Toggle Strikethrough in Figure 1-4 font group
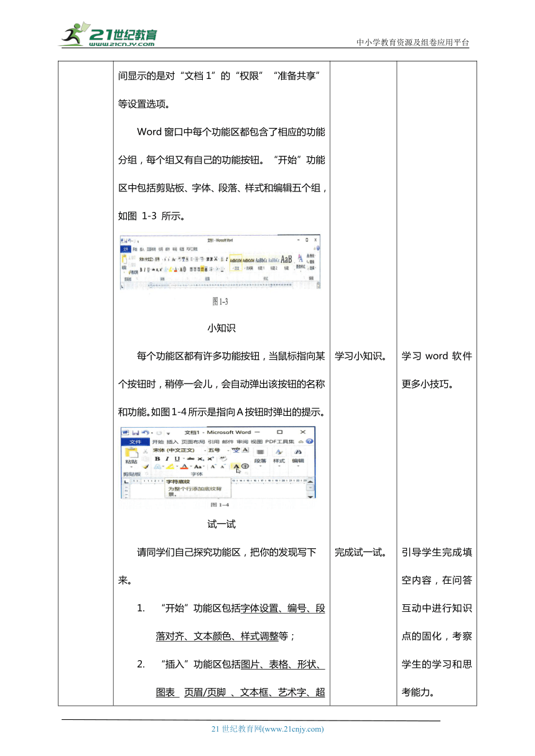This screenshot has height=756, width=535. coord(190,458)
